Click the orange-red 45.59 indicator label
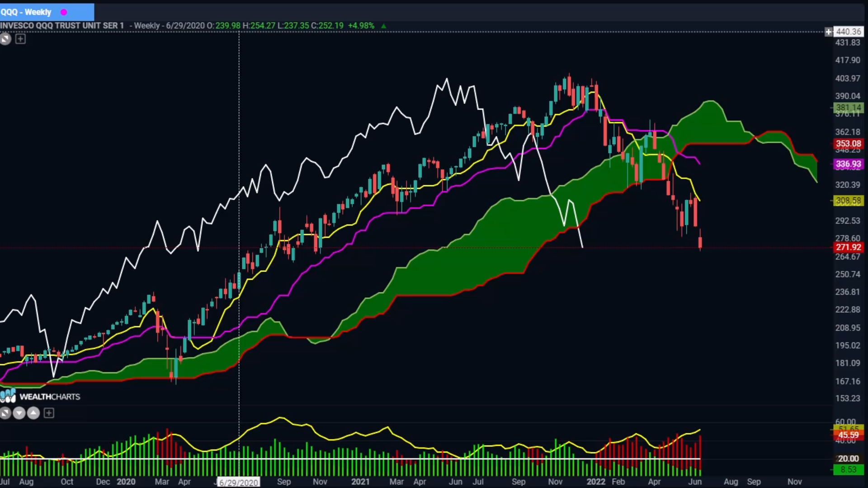Screen dimensions: 868x488 [848, 435]
